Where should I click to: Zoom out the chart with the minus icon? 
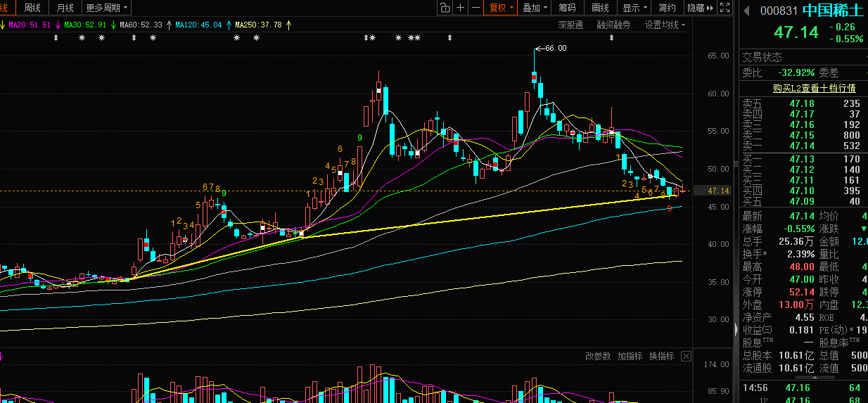coord(476,8)
